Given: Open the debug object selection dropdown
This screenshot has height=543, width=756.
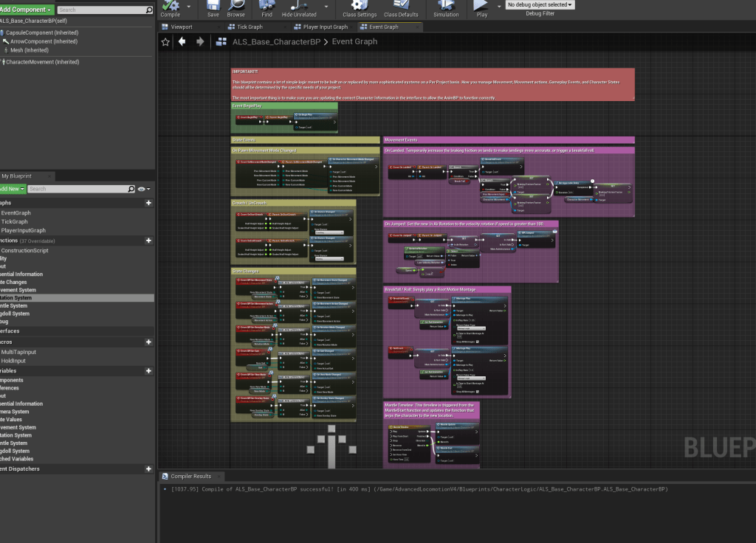Looking at the screenshot, I should [540, 4].
